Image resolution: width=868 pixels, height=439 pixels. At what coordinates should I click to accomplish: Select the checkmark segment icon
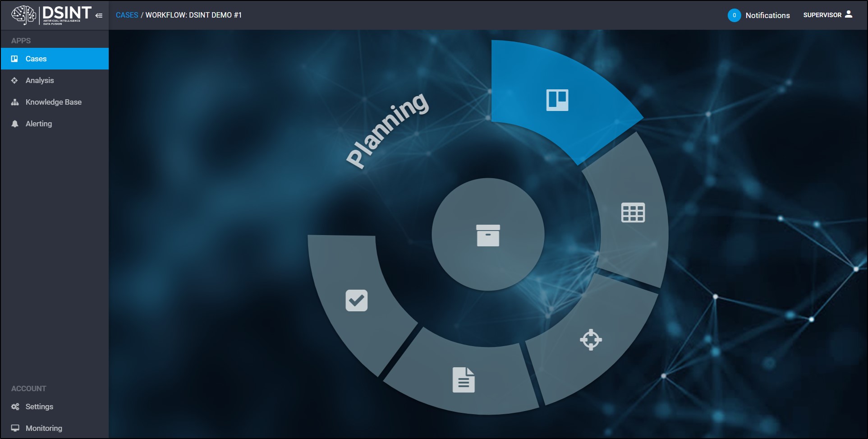(357, 300)
